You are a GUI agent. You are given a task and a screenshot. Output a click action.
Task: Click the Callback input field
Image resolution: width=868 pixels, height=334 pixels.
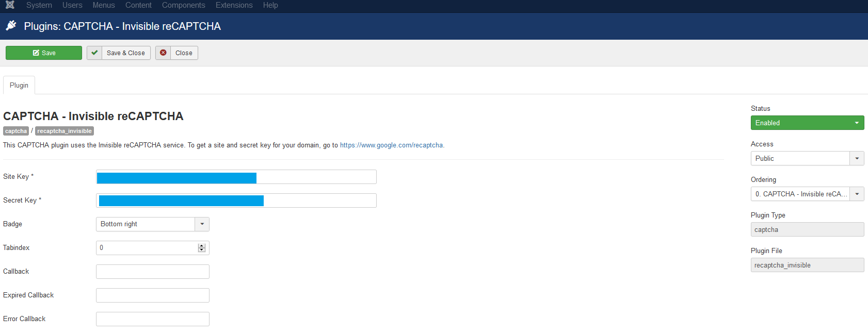(x=153, y=272)
